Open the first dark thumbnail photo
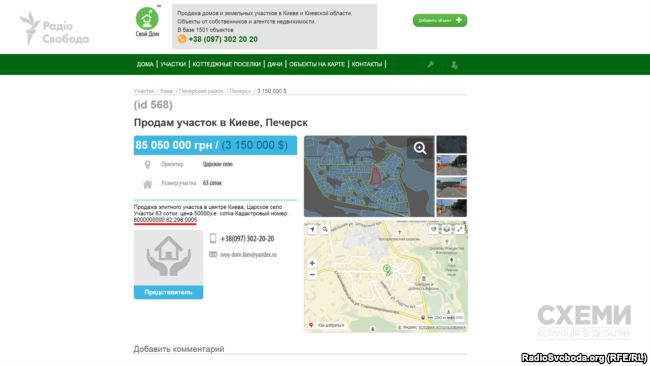Image resolution: width=650 pixels, height=366 pixels. tap(451, 144)
